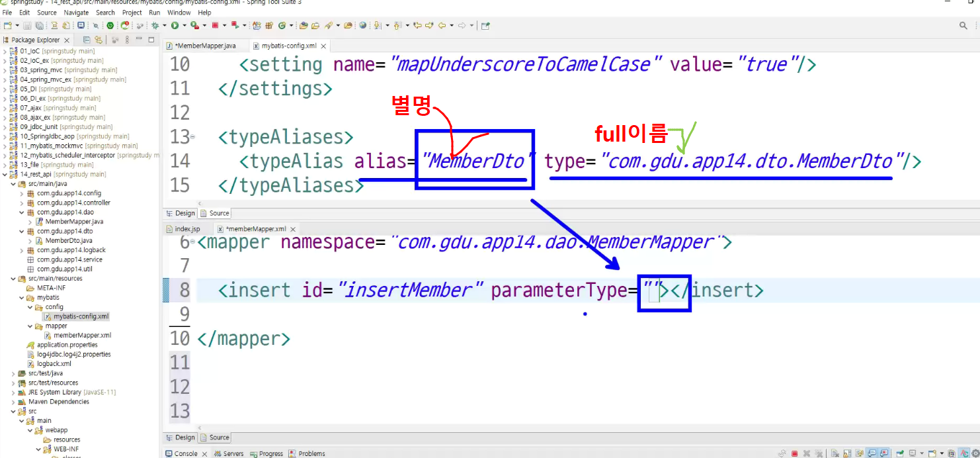Toggle Show Console on standard output change
Image resolution: width=980 pixels, height=458 pixels.
[x=872, y=453]
